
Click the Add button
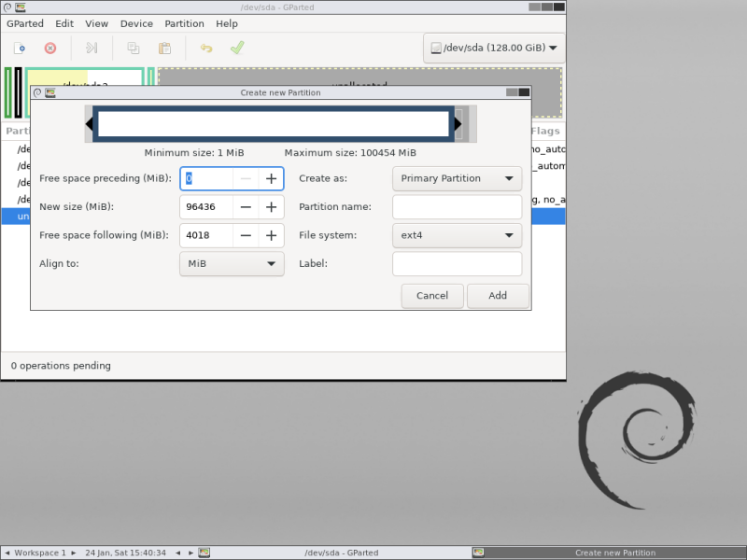(x=498, y=296)
